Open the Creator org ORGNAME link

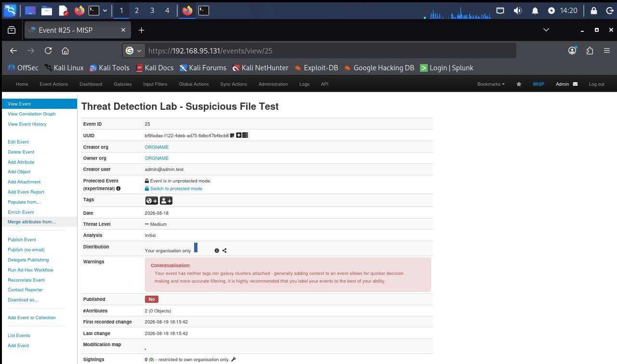point(157,147)
